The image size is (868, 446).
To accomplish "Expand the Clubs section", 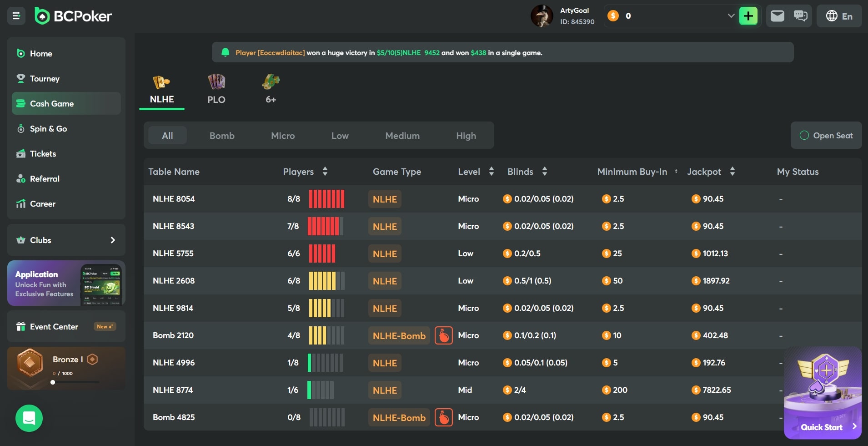I will coord(66,240).
